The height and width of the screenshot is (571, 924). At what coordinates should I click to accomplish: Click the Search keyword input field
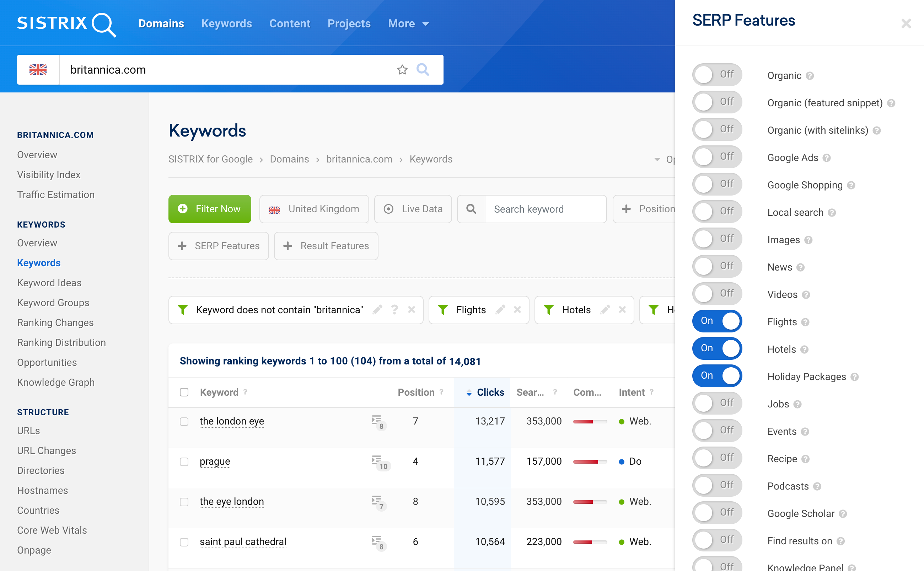coord(545,209)
